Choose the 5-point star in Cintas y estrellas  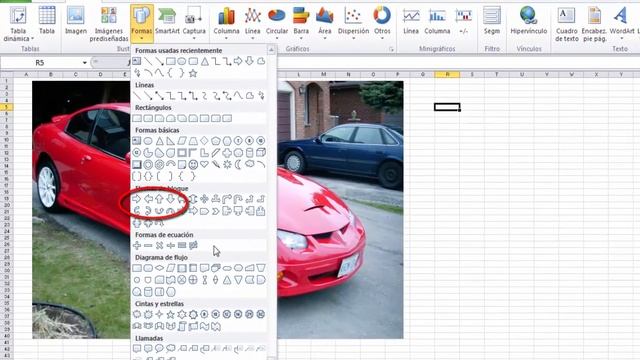pos(171,314)
